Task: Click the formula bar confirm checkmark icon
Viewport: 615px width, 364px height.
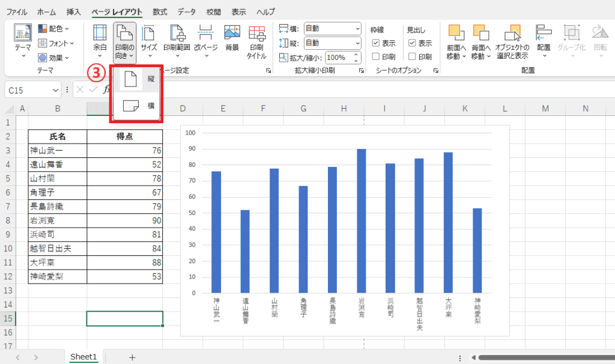Action: point(93,90)
